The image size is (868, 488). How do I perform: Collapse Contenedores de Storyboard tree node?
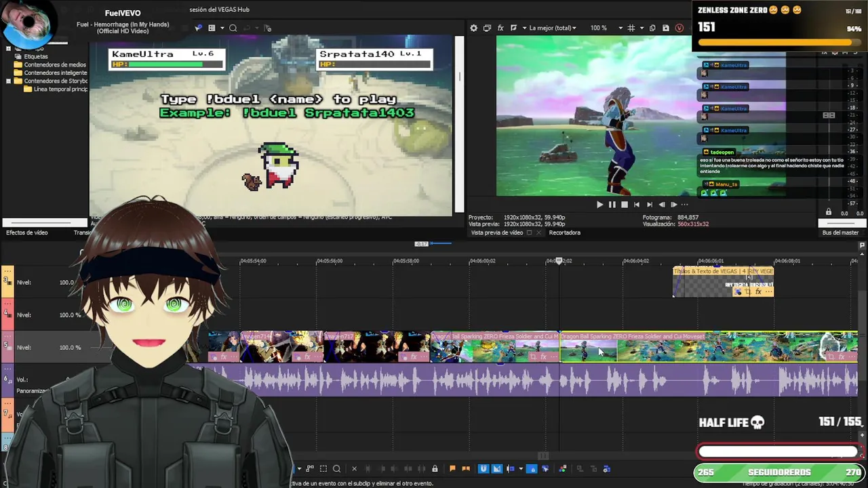point(8,81)
